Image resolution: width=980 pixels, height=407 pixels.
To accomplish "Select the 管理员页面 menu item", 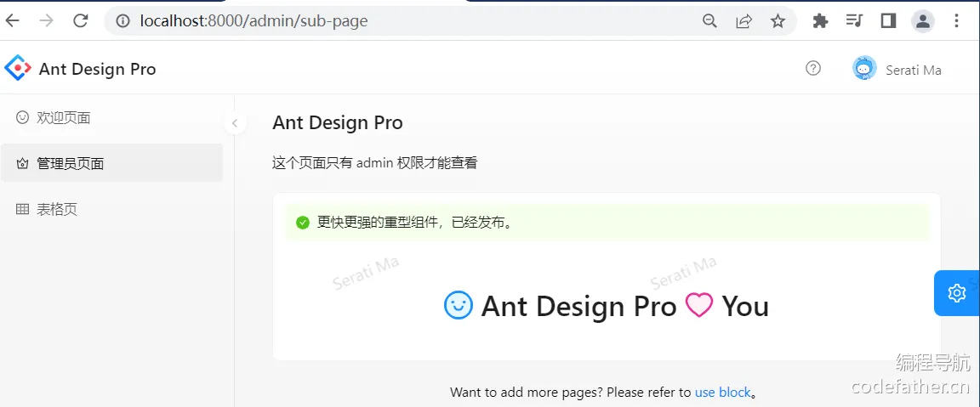I will pyautogui.click(x=112, y=163).
